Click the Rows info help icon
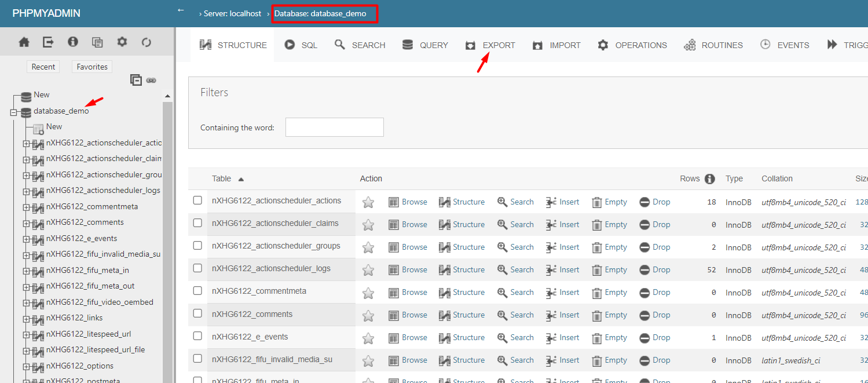This screenshot has width=868, height=383. tap(709, 179)
